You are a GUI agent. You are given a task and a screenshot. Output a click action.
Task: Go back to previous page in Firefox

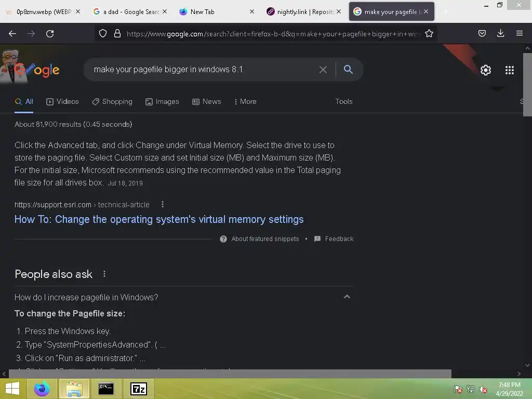pyautogui.click(x=12, y=34)
